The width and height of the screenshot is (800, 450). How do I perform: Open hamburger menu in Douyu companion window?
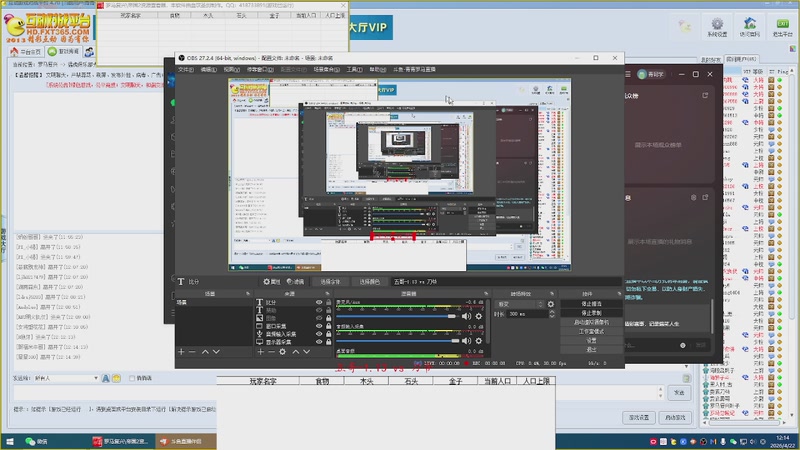click(628, 74)
